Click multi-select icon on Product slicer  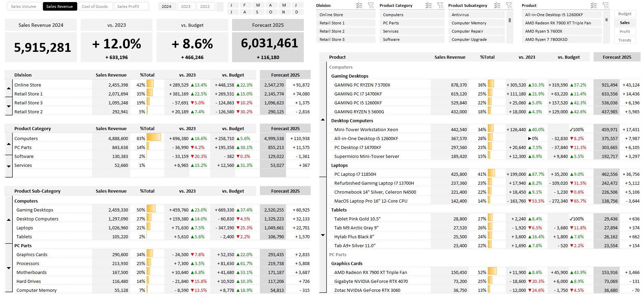594,5
